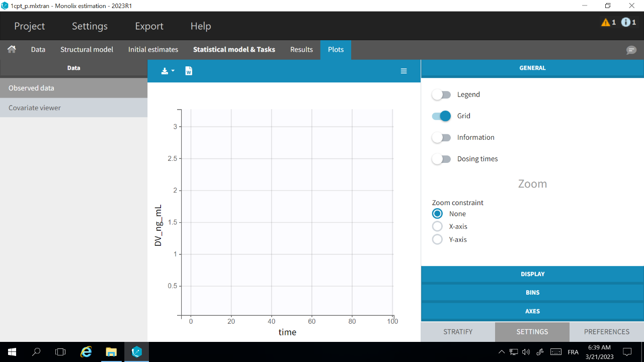This screenshot has height=362, width=644.
Task: Open the plot export download icon
Action: (x=167, y=71)
